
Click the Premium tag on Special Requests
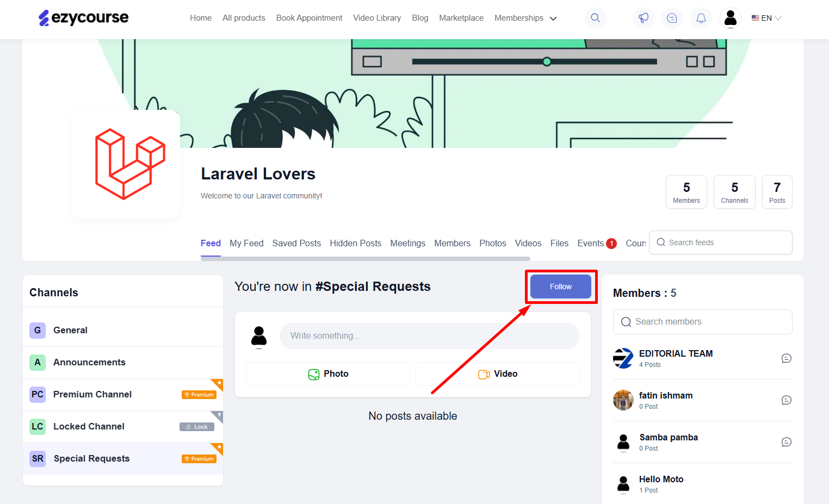(x=199, y=459)
